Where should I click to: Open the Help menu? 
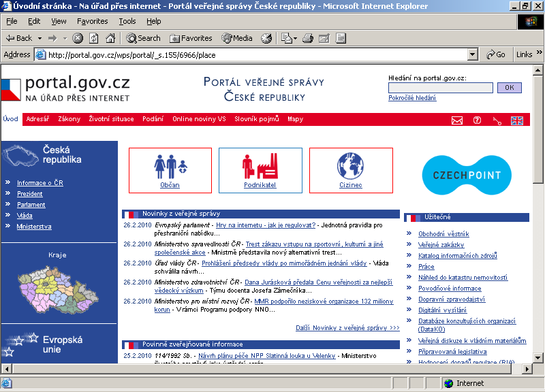coord(154,21)
